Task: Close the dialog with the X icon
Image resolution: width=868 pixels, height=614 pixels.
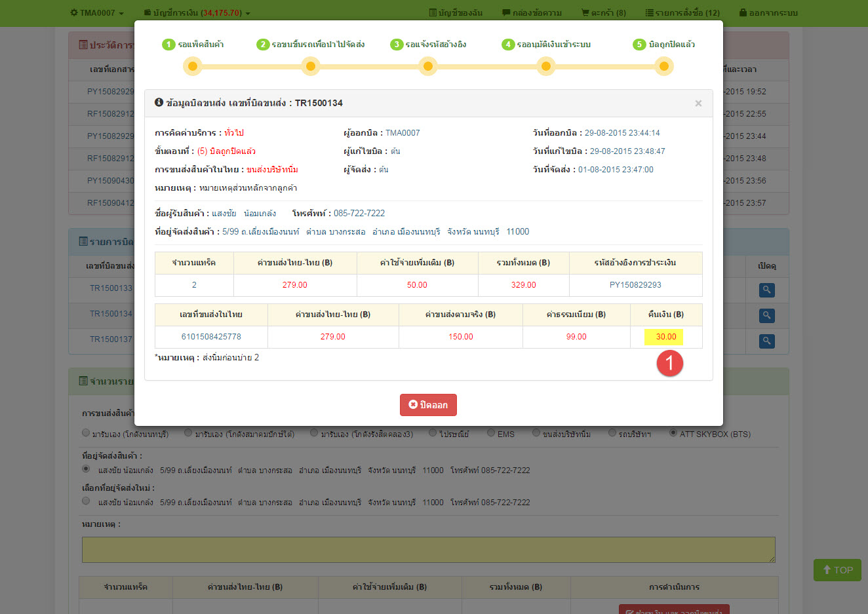Action: click(698, 104)
